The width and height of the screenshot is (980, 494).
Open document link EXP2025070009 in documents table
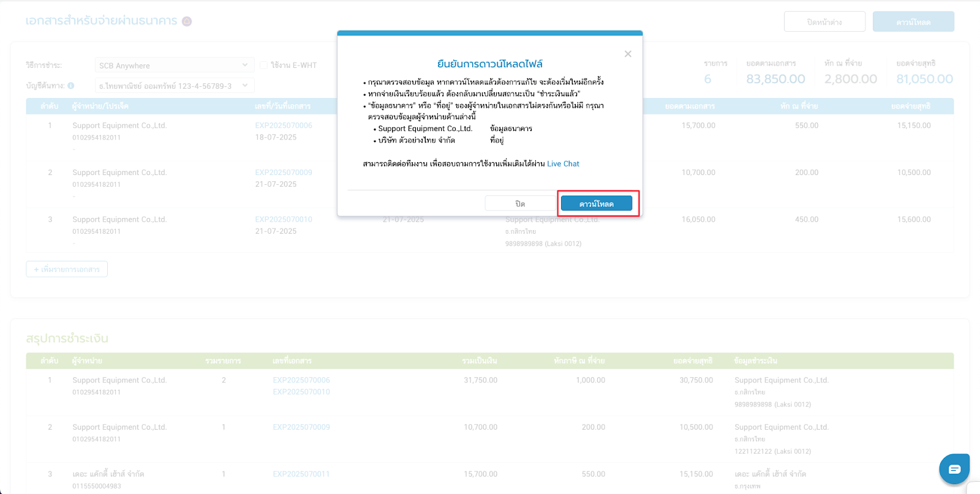284,173
